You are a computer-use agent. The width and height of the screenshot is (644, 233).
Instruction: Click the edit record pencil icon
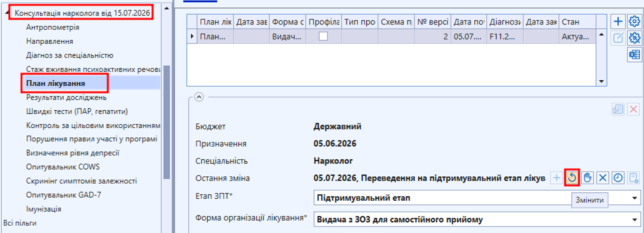point(618,38)
